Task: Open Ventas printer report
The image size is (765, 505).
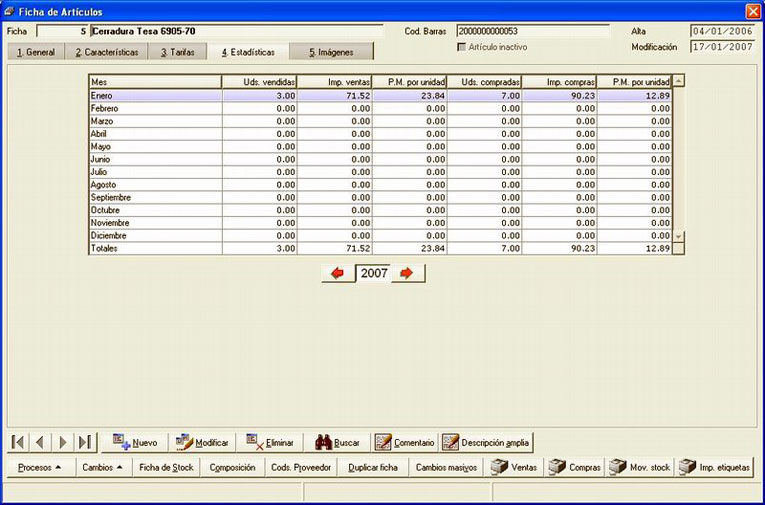Action: pos(513,467)
